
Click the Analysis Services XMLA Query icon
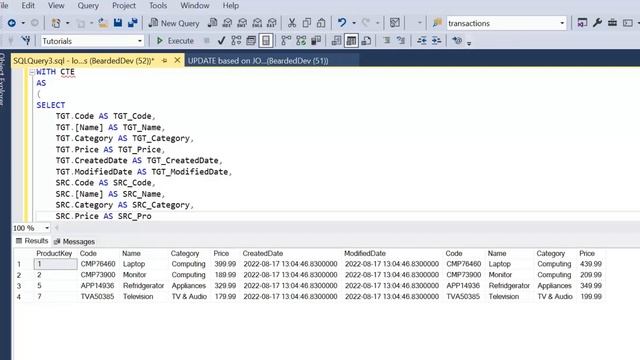tap(257, 23)
